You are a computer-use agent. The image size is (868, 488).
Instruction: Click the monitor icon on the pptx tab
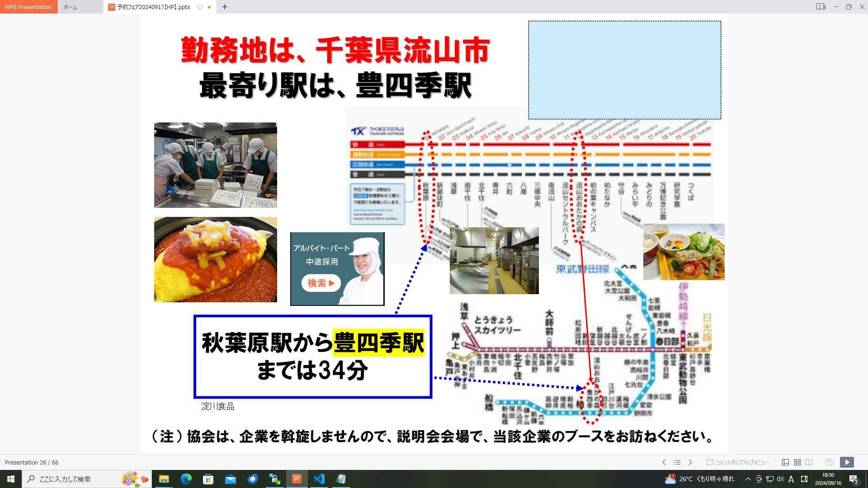200,7
